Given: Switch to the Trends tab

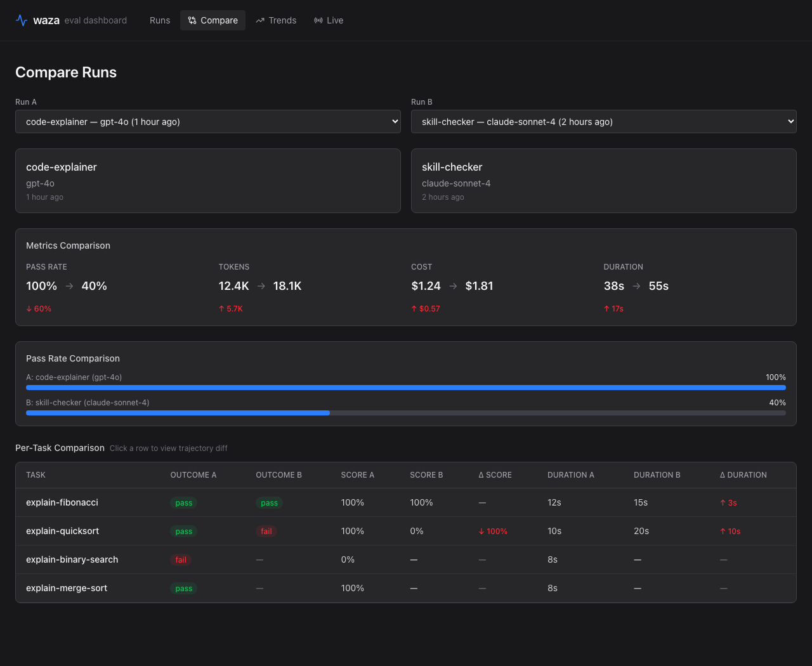Looking at the screenshot, I should pyautogui.click(x=276, y=20).
